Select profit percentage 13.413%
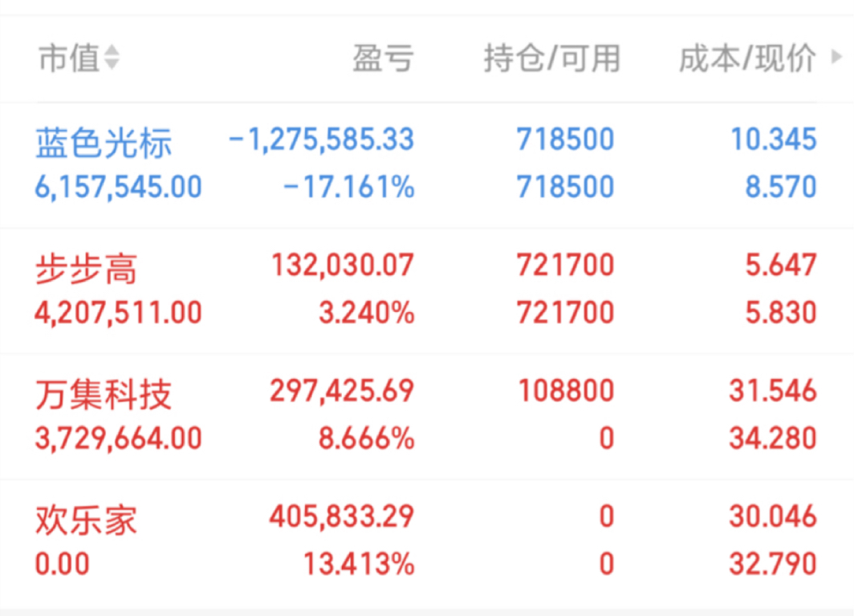Image resolution: width=854 pixels, height=616 pixels. (x=359, y=564)
